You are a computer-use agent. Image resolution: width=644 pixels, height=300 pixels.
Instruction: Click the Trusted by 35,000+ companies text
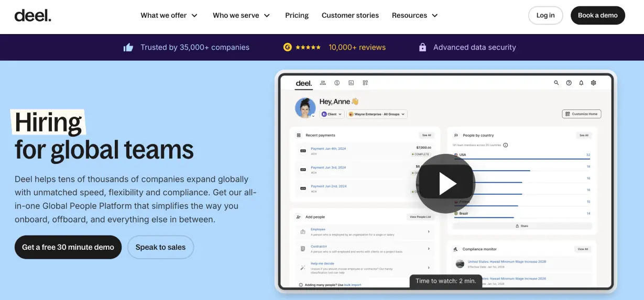195,47
